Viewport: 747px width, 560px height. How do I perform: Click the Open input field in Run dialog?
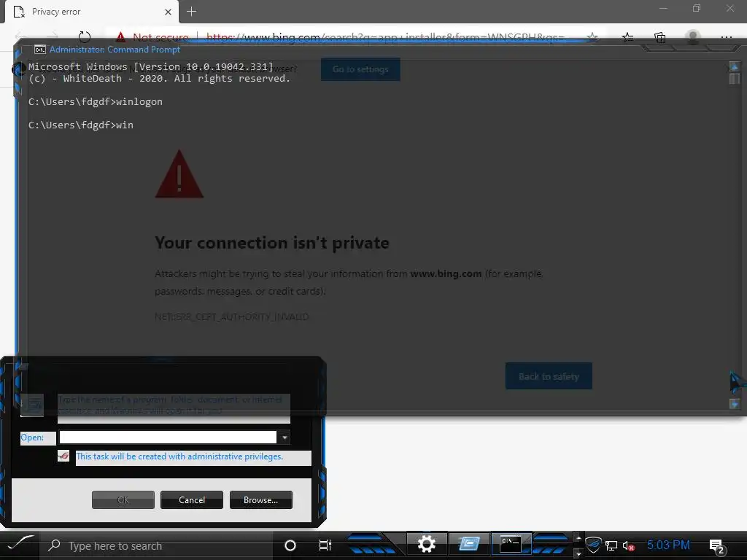[169, 437]
